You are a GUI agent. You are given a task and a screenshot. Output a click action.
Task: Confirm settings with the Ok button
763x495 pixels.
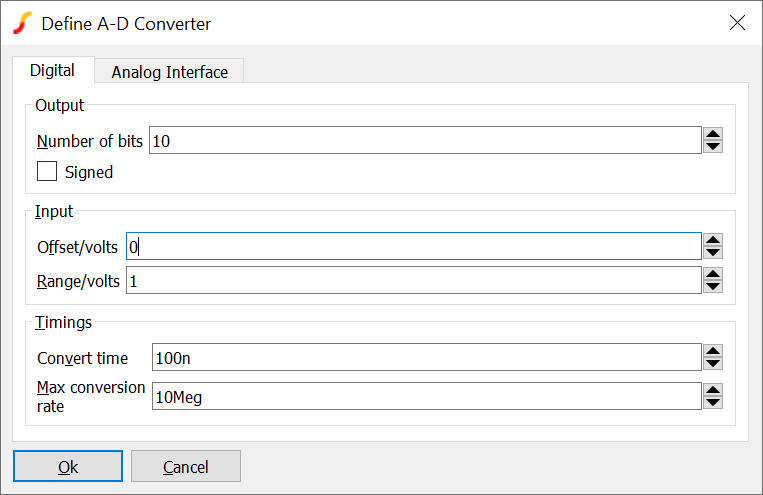pos(68,467)
